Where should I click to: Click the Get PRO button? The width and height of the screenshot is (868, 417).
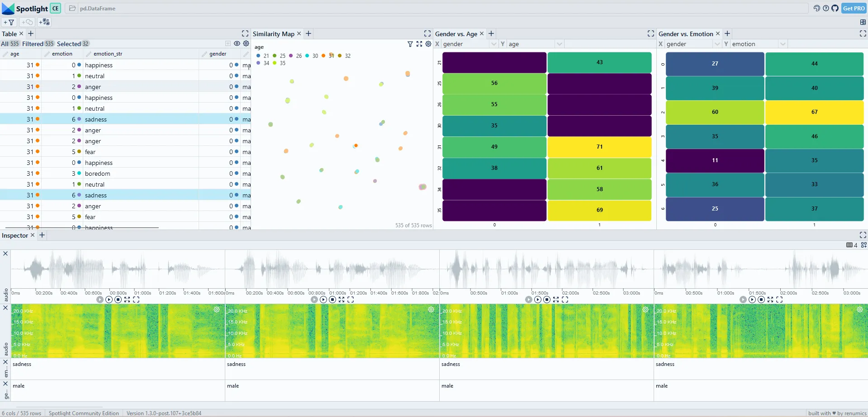pos(854,8)
